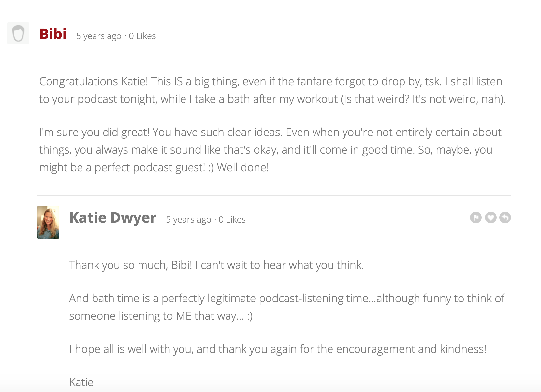Click the paragraph starting "And bath time is"
Image resolution: width=541 pixels, height=392 pixels.
[286, 307]
